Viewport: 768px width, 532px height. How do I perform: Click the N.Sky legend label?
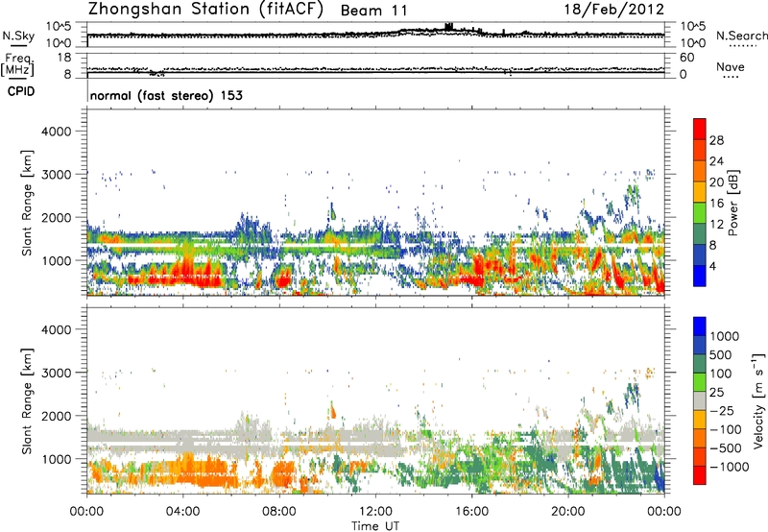tap(18, 36)
